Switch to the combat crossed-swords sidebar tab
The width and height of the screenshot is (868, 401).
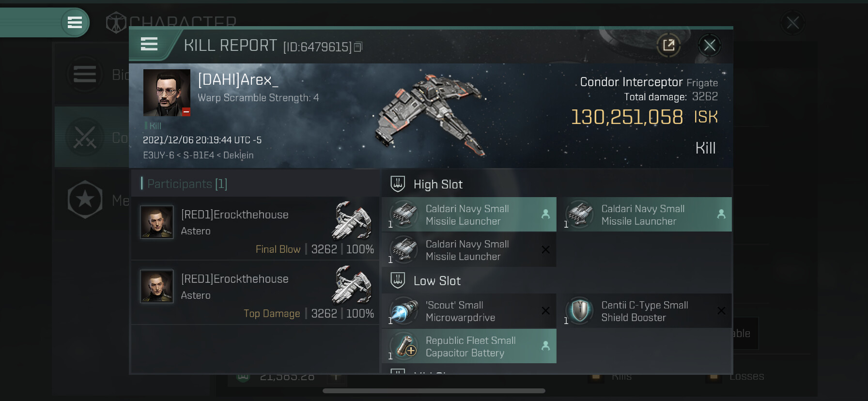click(85, 138)
